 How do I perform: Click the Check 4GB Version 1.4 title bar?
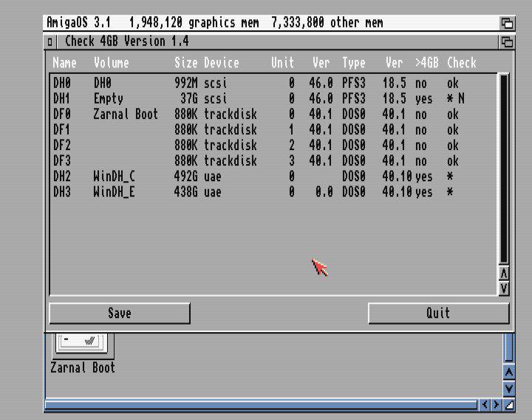[277, 41]
